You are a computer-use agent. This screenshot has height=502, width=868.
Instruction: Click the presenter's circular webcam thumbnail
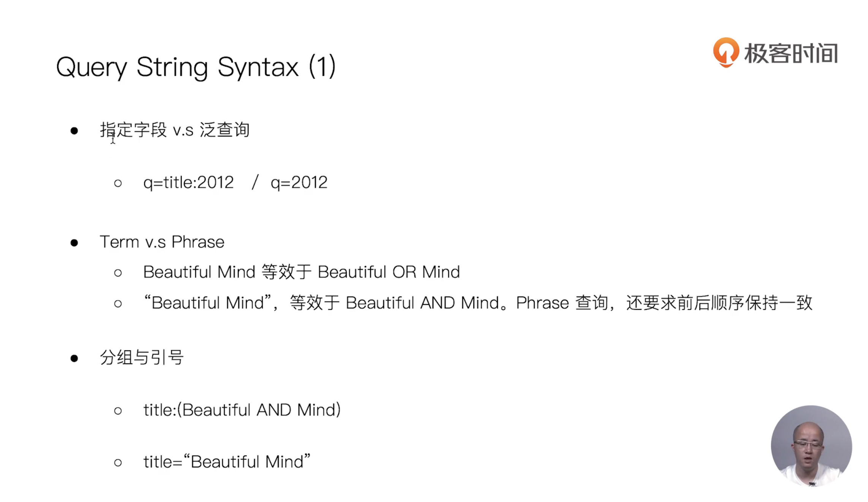pyautogui.click(x=811, y=446)
